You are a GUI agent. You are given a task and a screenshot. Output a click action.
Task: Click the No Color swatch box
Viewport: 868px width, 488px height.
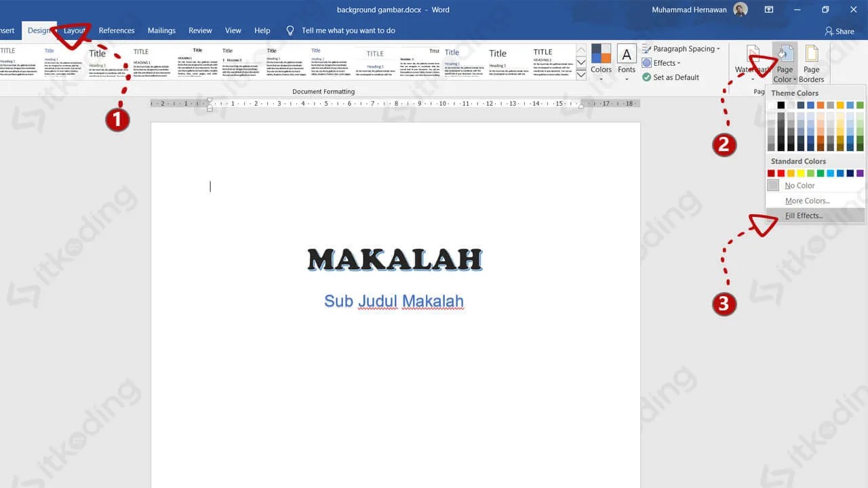click(x=773, y=185)
